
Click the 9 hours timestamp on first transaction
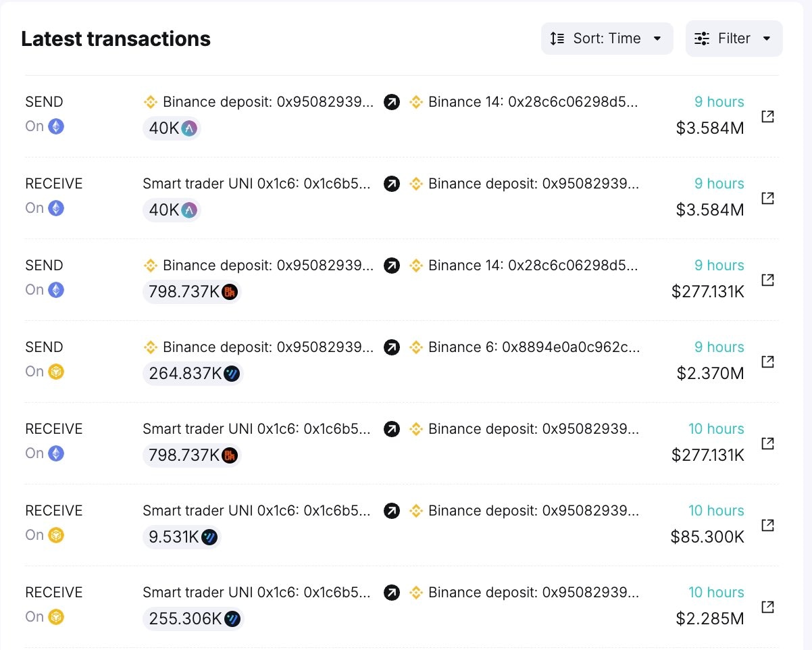(x=719, y=101)
